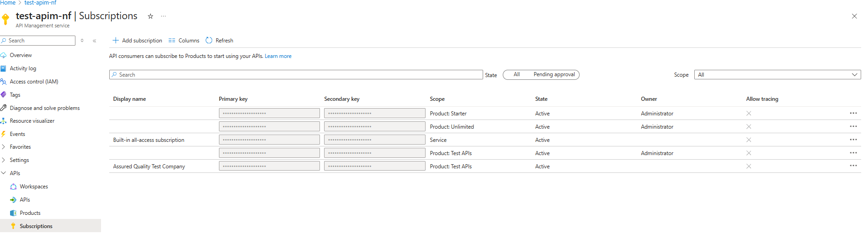Select Subscriptions in sidebar
This screenshot has width=868, height=234.
tap(36, 226)
